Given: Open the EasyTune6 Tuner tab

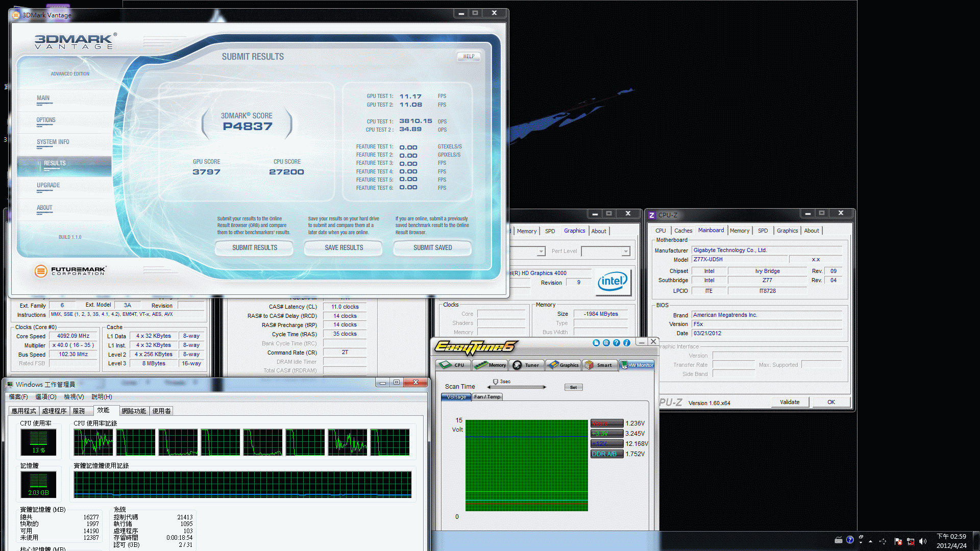Looking at the screenshot, I should (526, 365).
